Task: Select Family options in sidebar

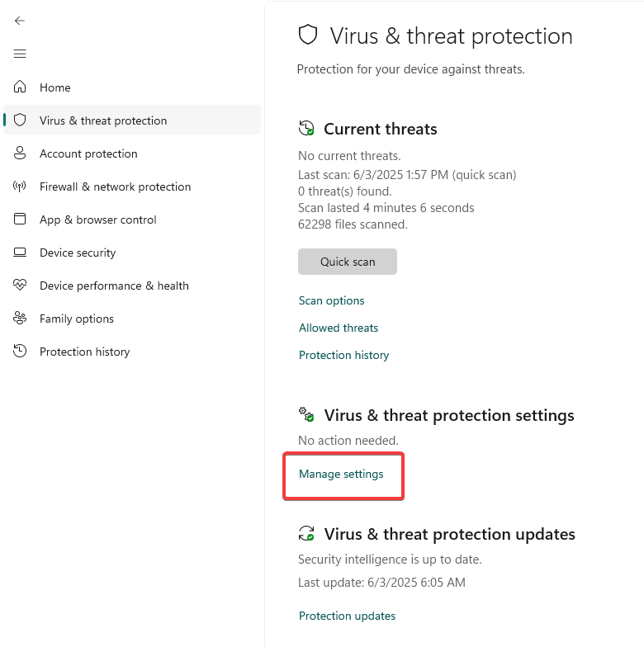Action: tap(77, 319)
